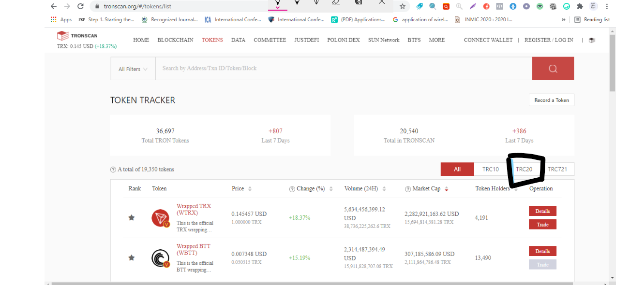Click the Wrapped TRX token logo
The image size is (644, 285).
[x=161, y=218]
